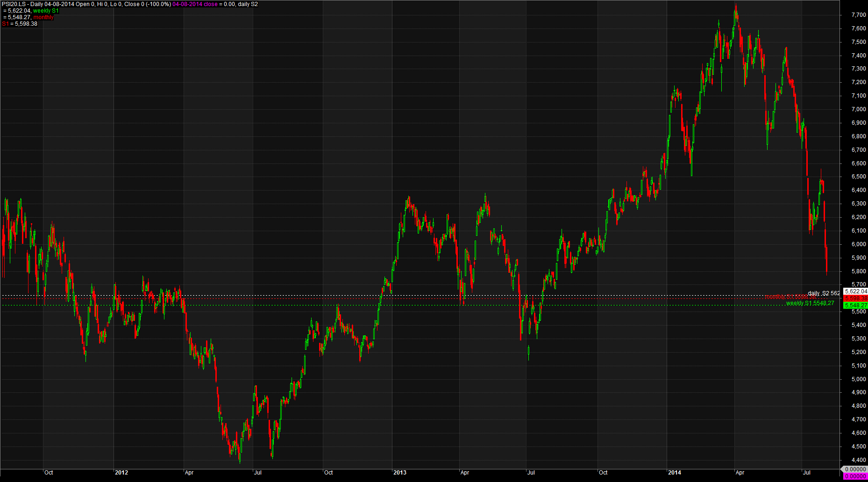Click the 2012 year label on time axis
Screen dimensions: 868x482
pyautogui.click(x=121, y=473)
